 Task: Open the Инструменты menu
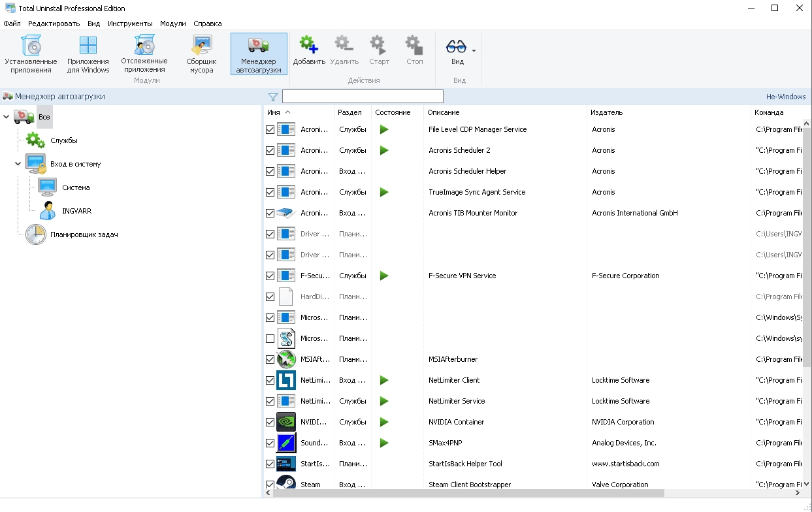130,24
